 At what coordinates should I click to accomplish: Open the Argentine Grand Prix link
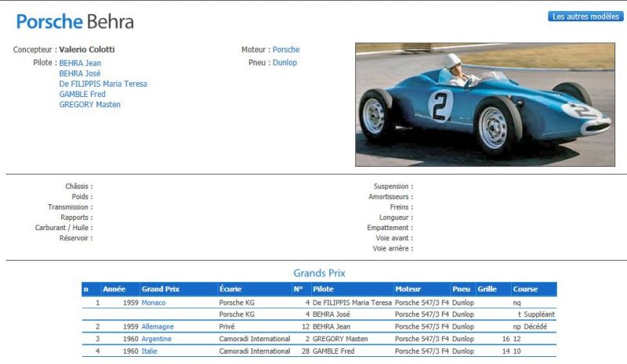point(156,339)
